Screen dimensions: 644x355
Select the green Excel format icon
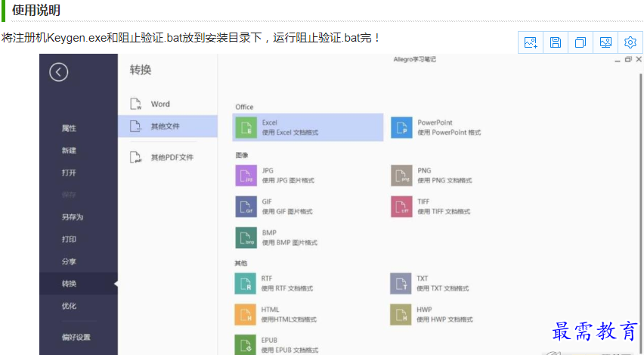pos(246,127)
